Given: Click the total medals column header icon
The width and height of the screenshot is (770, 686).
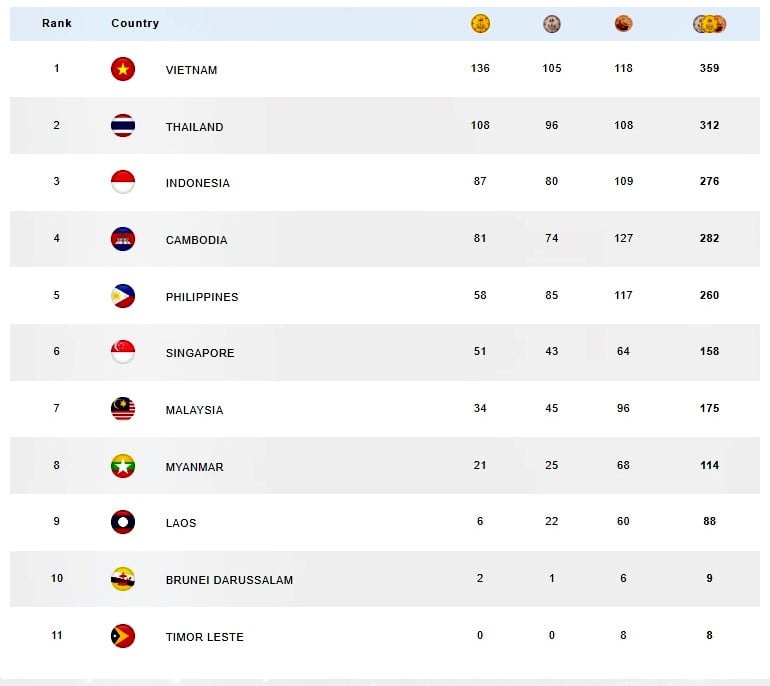Looking at the screenshot, I should click(x=710, y=24).
